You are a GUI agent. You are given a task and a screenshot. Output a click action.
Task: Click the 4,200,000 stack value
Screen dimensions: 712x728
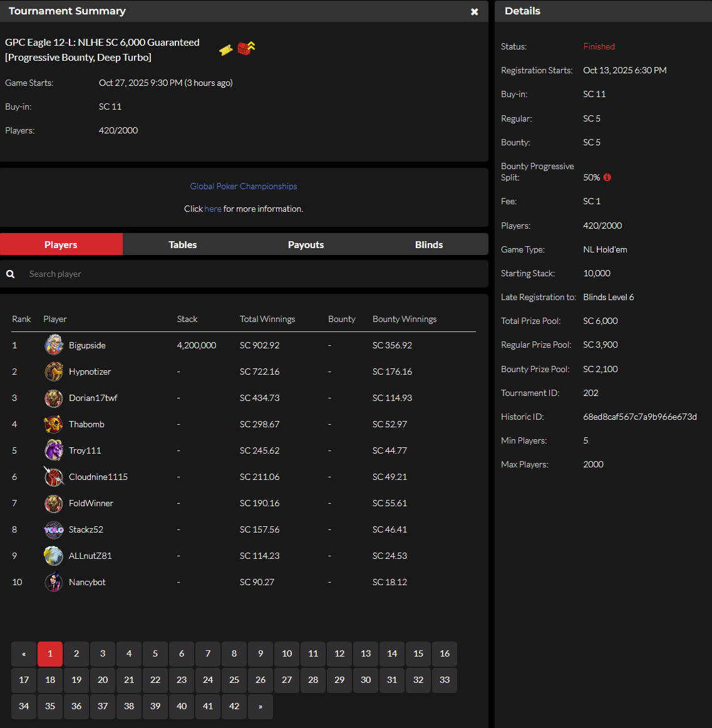click(x=197, y=345)
